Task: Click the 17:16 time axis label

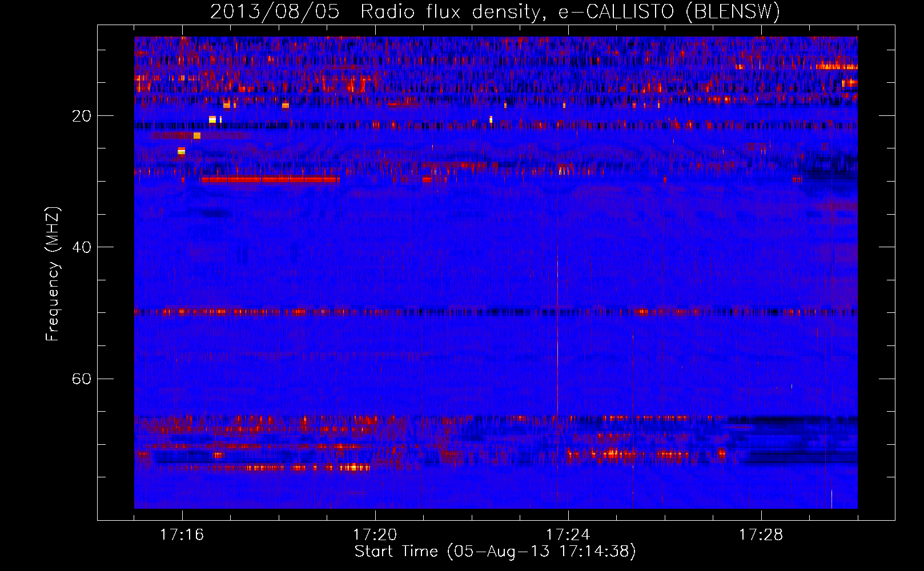Action: point(182,535)
